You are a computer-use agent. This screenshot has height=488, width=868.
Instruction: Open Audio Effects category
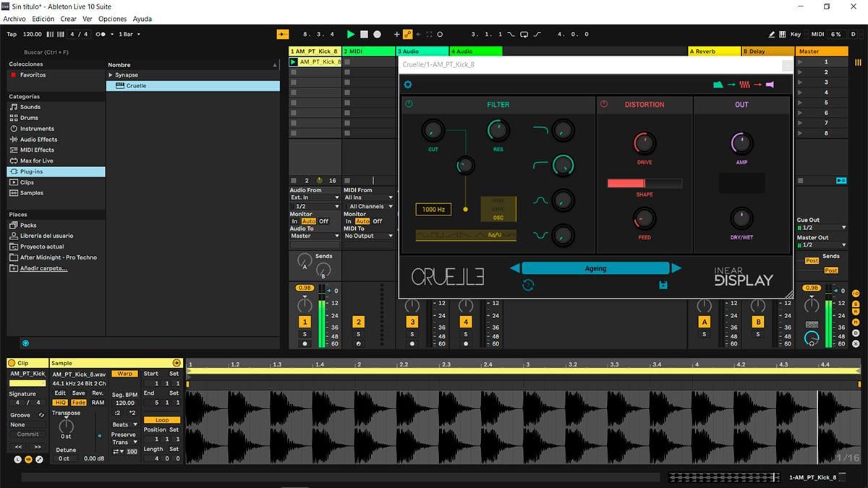click(38, 140)
